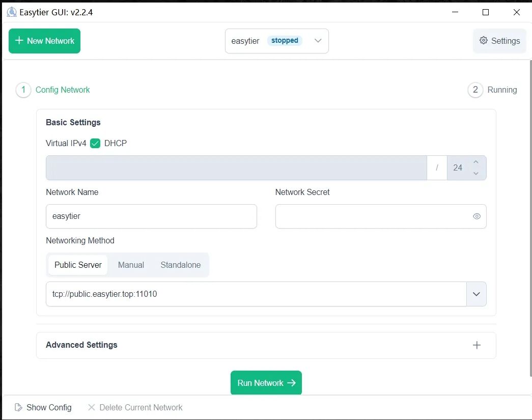
Task: Open Settings with the gear icon
Action: [x=499, y=41]
